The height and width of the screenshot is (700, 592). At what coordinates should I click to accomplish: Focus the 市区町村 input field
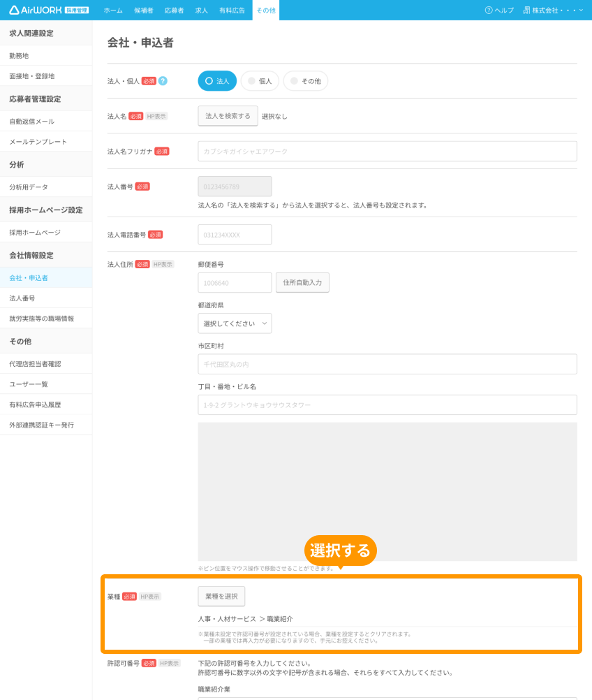pos(387,364)
